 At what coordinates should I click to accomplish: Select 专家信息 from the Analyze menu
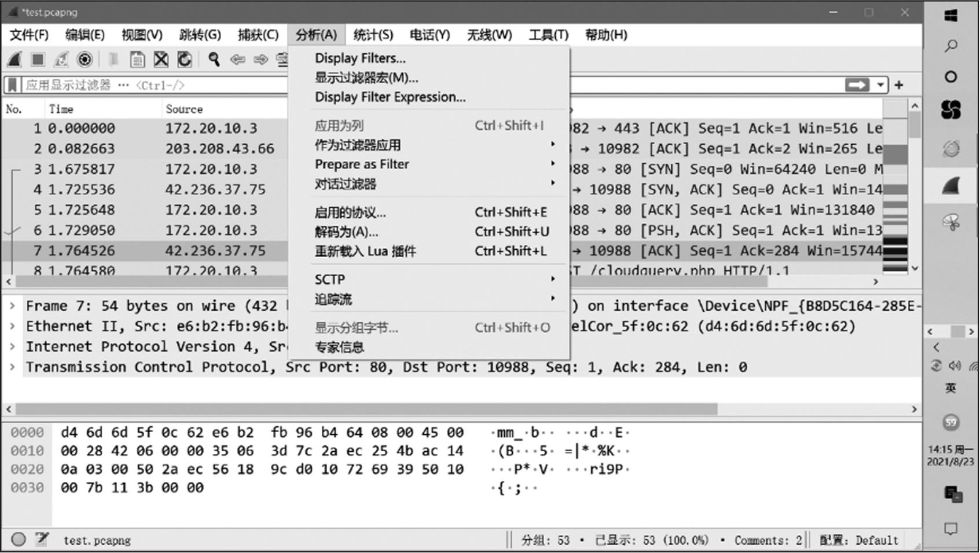[339, 347]
